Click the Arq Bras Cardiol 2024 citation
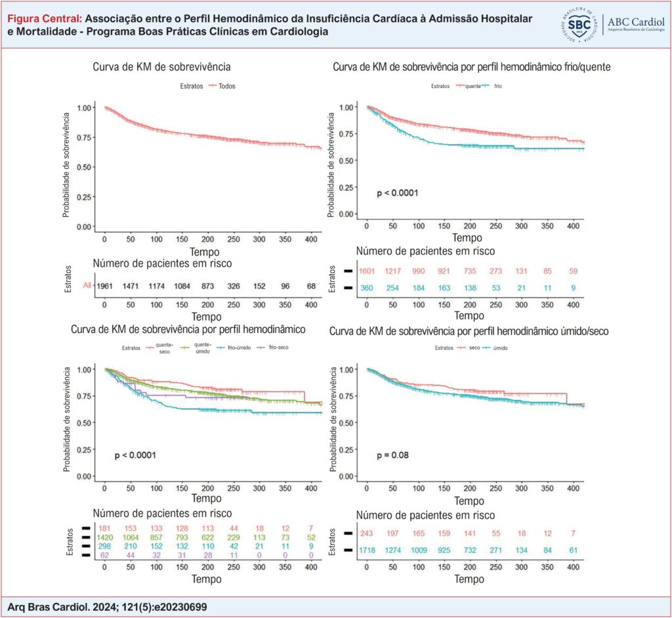 coord(107,606)
